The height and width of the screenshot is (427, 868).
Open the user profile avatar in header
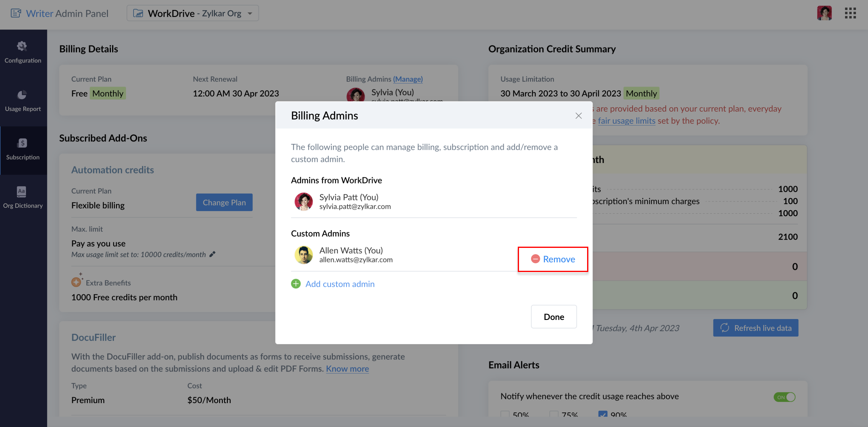[824, 13]
